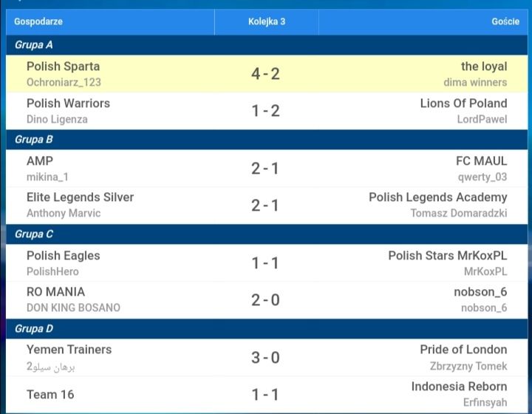Click the Gospodarze column header

(38, 21)
